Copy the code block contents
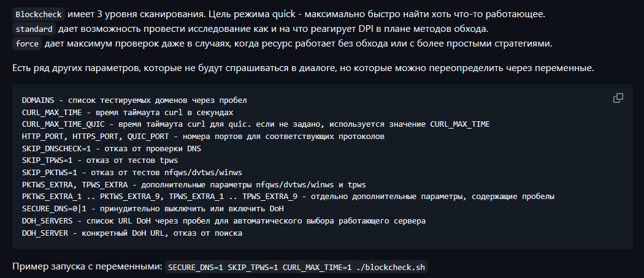Image resolution: width=644 pixels, height=278 pixels. (x=618, y=98)
